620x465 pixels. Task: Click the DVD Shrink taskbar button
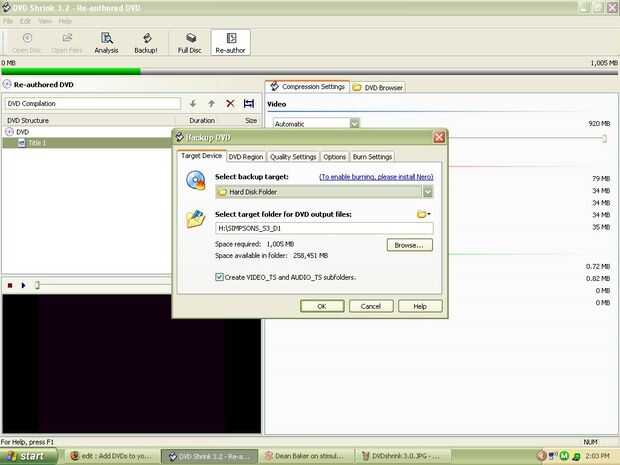[210, 456]
